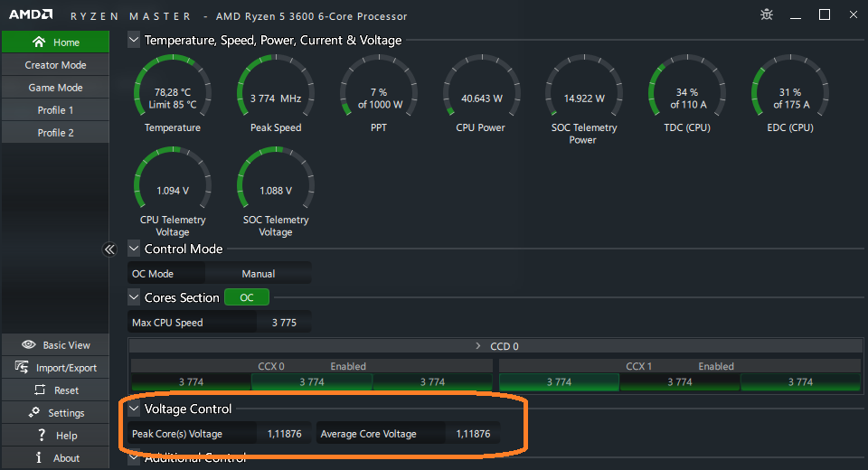
Task: Click 'Temperature, Speed, Power, Current & Voltage' heading
Action: [273, 40]
